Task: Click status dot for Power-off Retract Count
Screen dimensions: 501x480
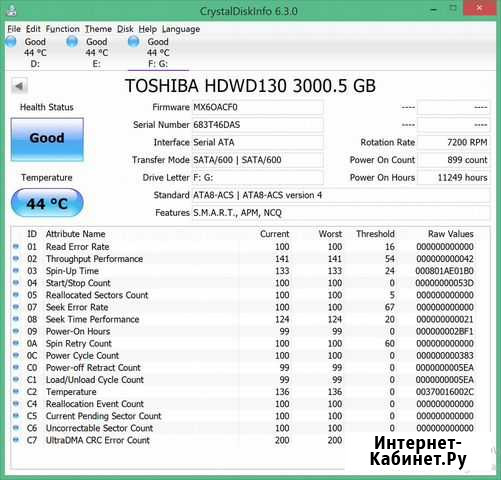Action: [x=16, y=367]
